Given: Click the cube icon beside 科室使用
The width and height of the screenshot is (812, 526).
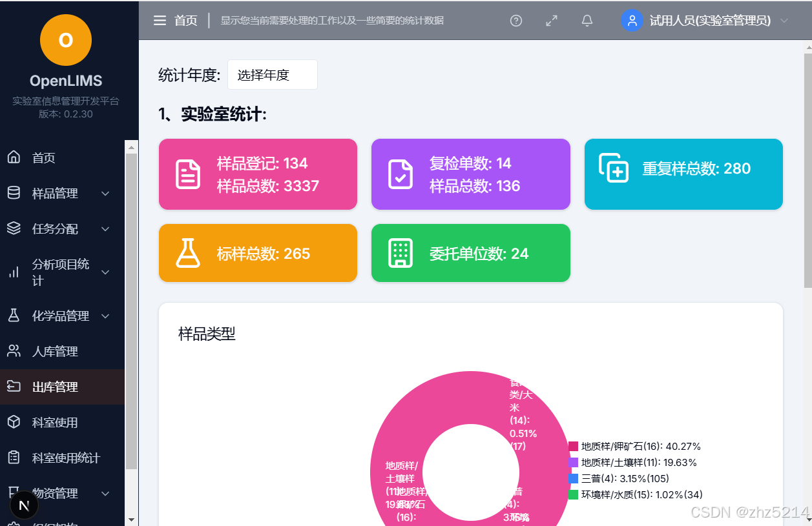Looking at the screenshot, I should tap(14, 422).
